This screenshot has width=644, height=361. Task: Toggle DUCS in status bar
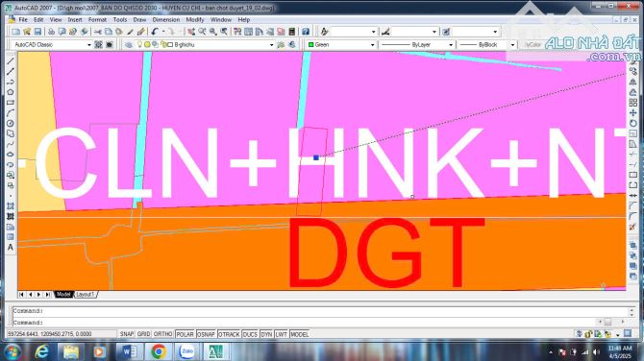pos(250,334)
